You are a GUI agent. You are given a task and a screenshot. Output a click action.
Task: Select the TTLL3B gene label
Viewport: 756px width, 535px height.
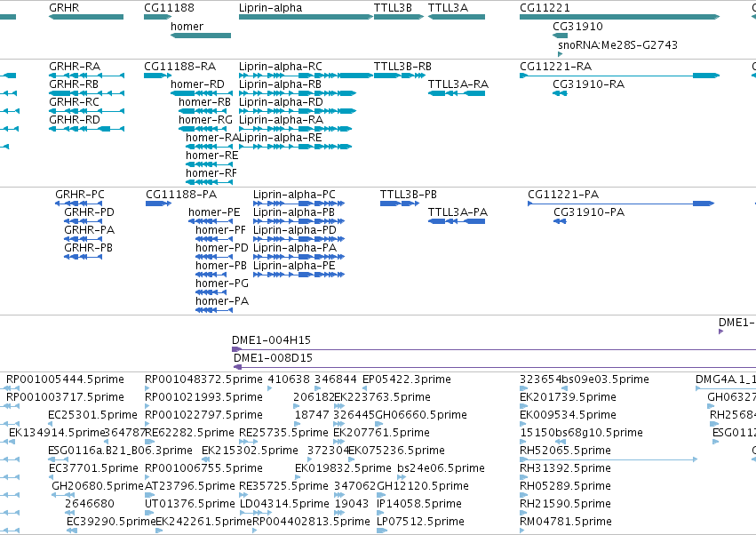(x=393, y=8)
